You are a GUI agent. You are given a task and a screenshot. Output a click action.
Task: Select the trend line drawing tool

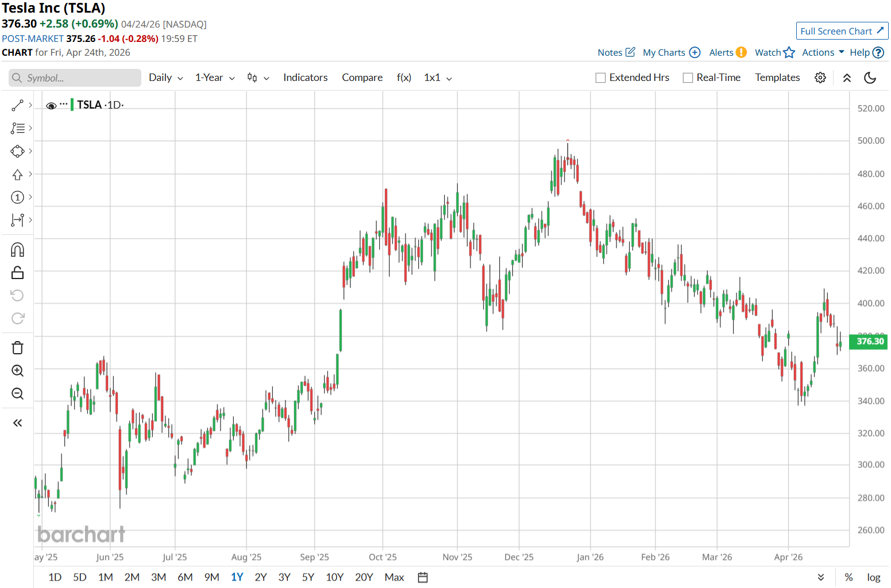pyautogui.click(x=17, y=105)
